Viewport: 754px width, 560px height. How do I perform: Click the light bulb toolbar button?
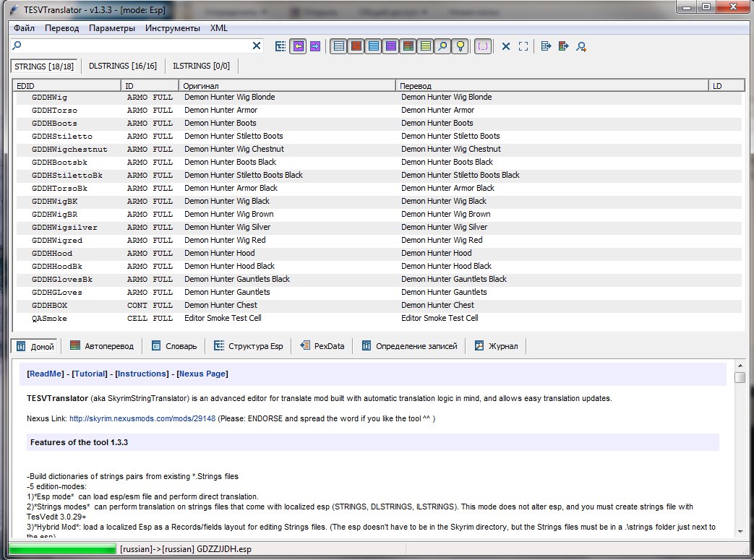pos(460,46)
